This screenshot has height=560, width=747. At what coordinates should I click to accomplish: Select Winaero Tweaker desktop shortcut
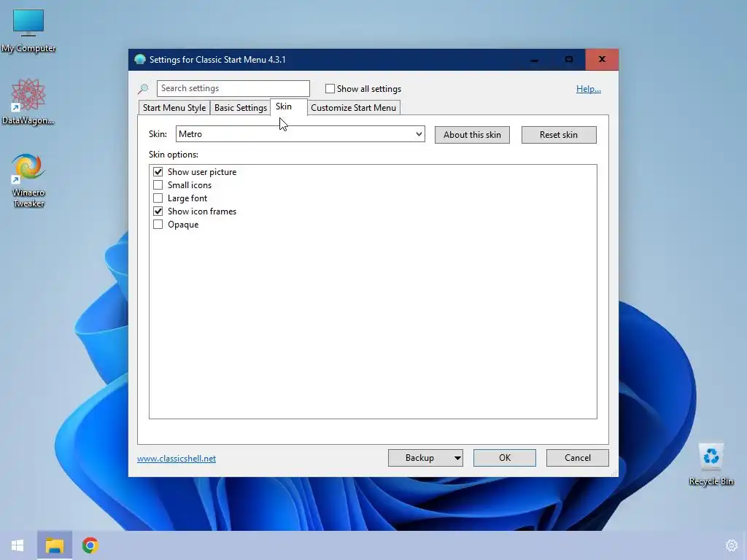pos(28,181)
